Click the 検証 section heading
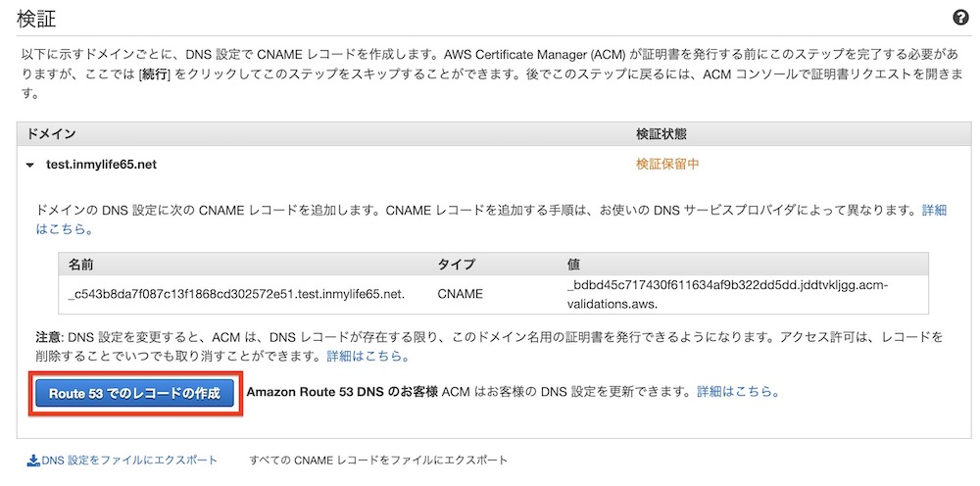This screenshot has width=980, height=486. [36, 20]
